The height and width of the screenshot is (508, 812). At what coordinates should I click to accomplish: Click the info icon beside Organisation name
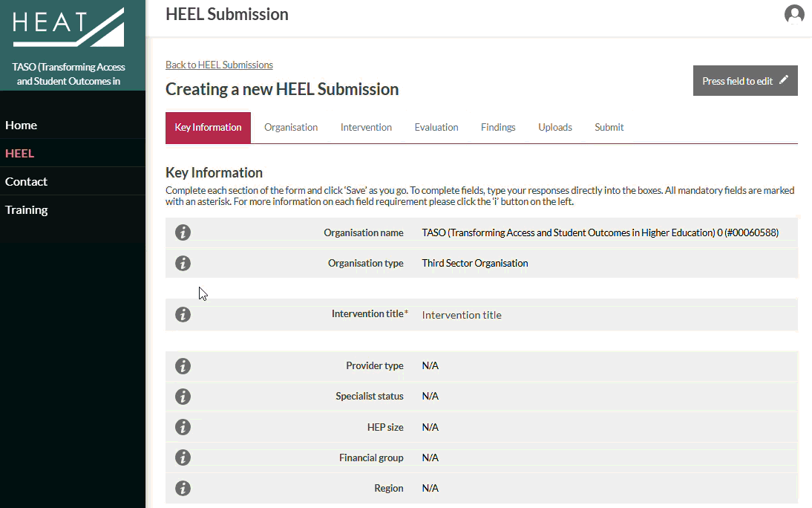click(183, 232)
